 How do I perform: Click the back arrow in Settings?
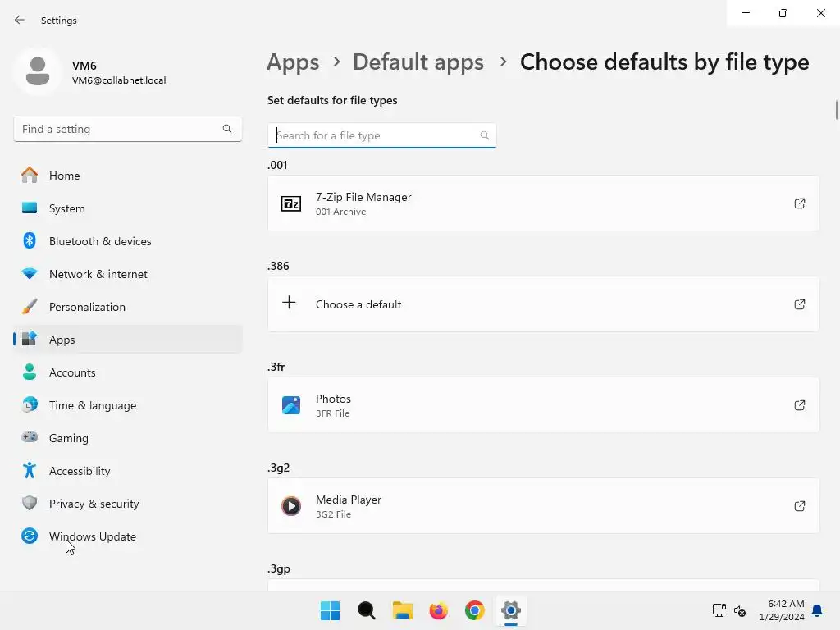click(x=20, y=20)
